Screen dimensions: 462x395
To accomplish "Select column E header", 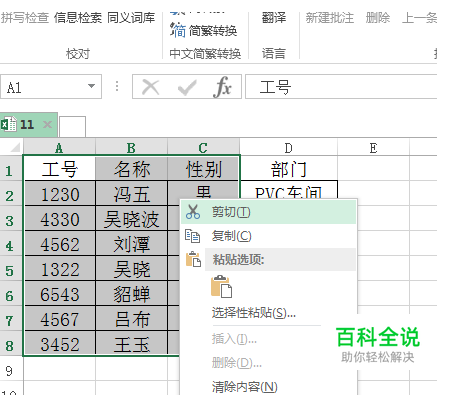I will [373, 147].
